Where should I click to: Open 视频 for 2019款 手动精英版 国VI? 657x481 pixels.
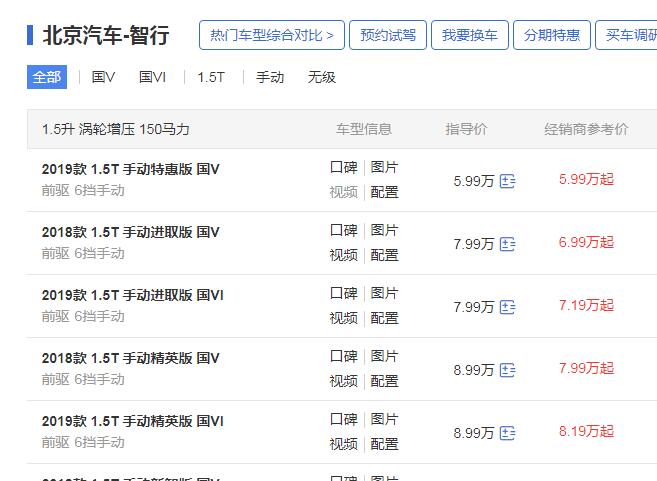click(x=344, y=444)
